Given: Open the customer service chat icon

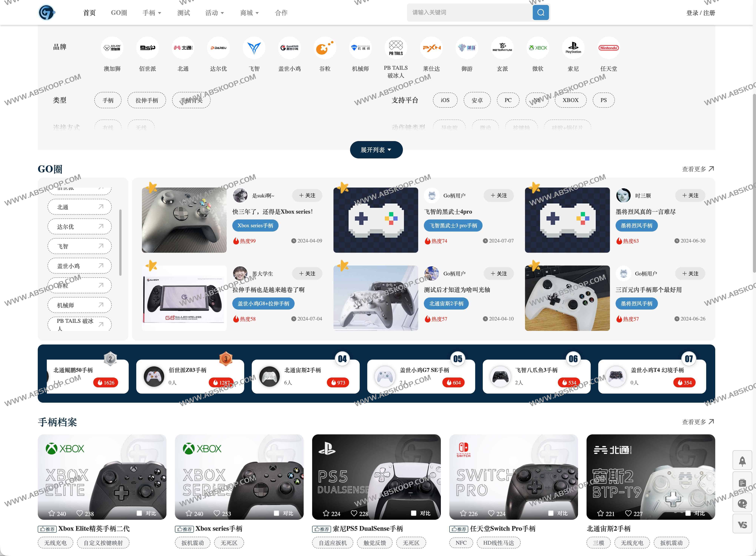Looking at the screenshot, I should pos(742,503).
